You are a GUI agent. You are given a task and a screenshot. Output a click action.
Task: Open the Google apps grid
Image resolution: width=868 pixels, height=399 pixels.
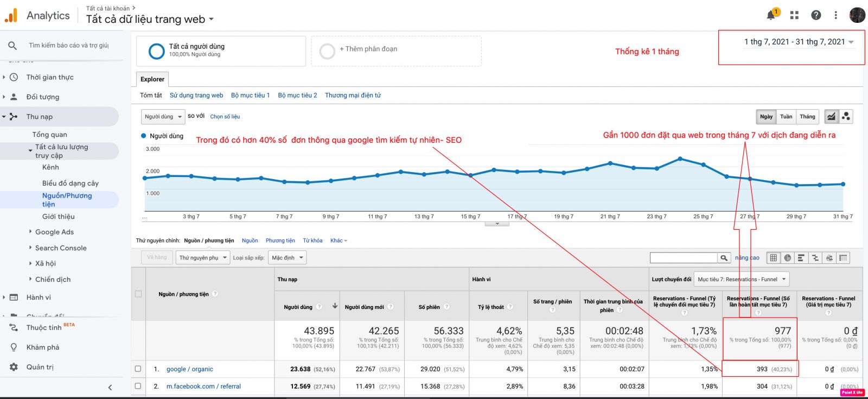(794, 15)
